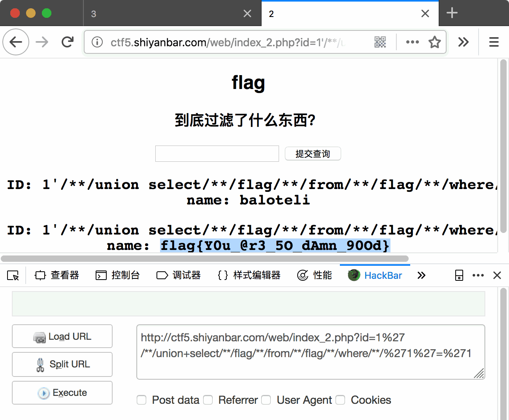Enable the Post data checkbox

(141, 400)
